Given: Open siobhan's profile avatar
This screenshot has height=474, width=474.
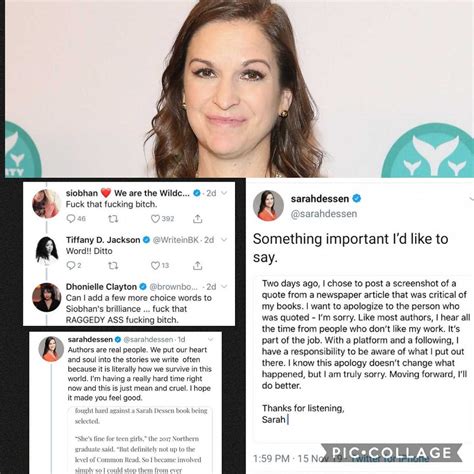Looking at the screenshot, I should tap(46, 203).
